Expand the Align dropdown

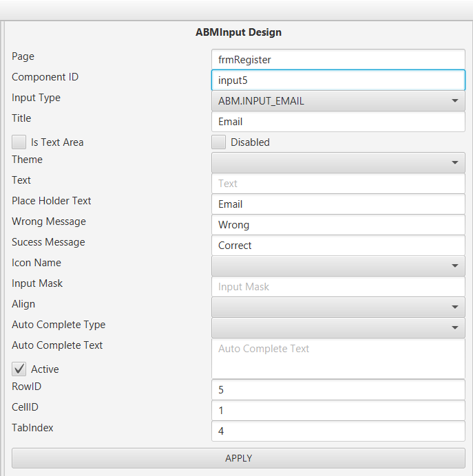point(337,307)
